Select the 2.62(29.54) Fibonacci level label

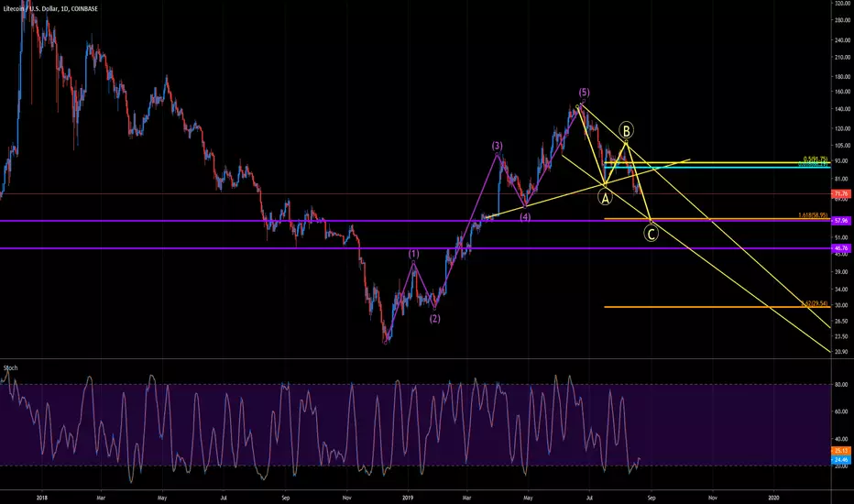coord(815,303)
